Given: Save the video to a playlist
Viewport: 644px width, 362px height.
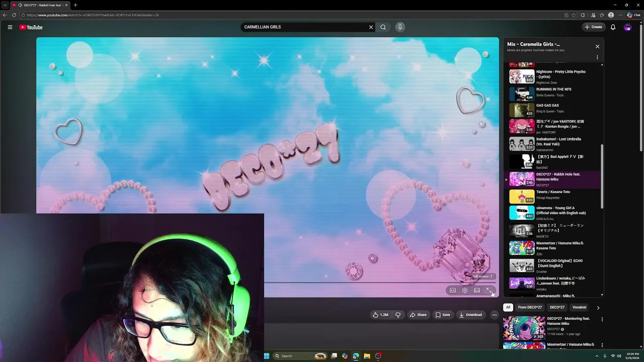Looking at the screenshot, I should (443, 315).
